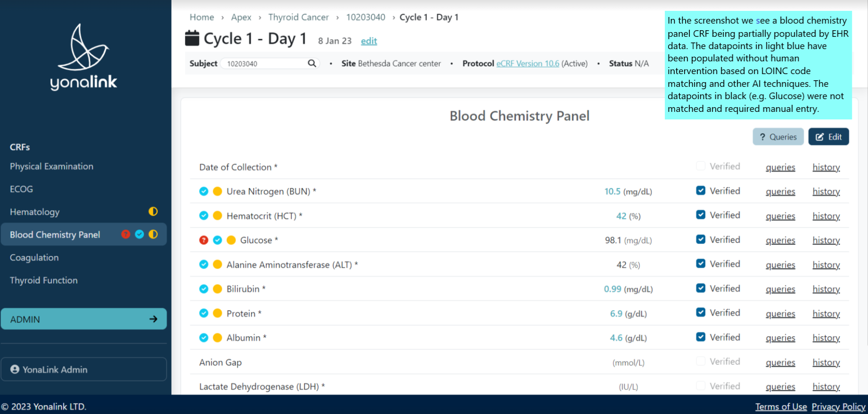Click the Subject ID input field
868x414 pixels.
[265, 63]
